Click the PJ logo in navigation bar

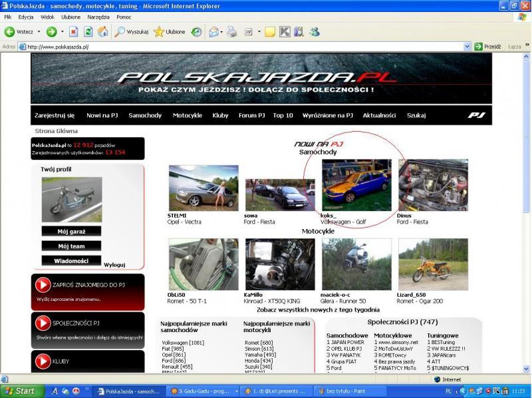[476, 115]
